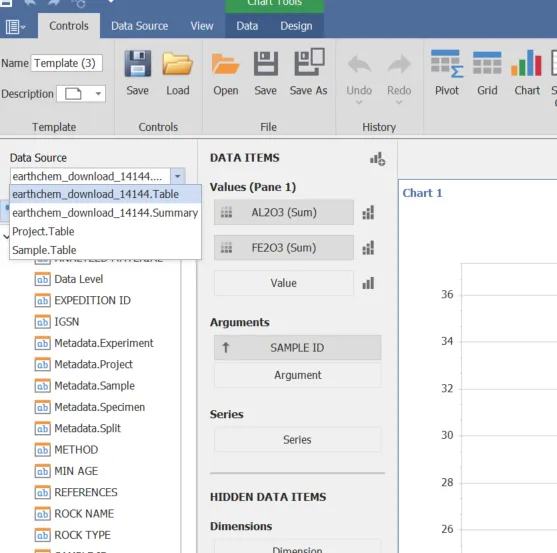Viewport: 557px width, 553px height.
Task: Click the File group Save icon
Action: coord(266,64)
